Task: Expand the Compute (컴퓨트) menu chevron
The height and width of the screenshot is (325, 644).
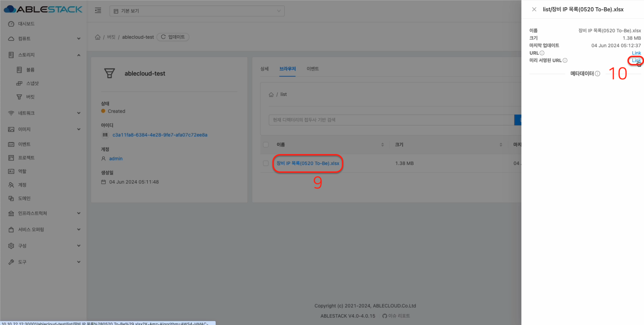Action: (x=79, y=39)
